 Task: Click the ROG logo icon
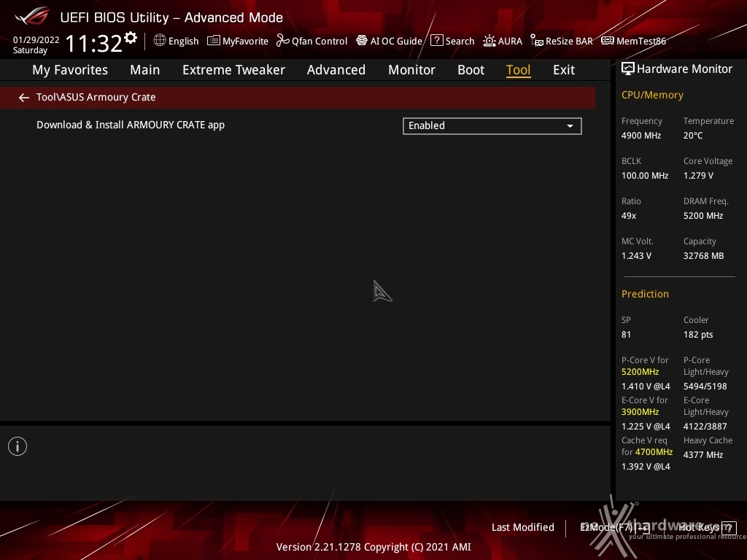[x=32, y=17]
